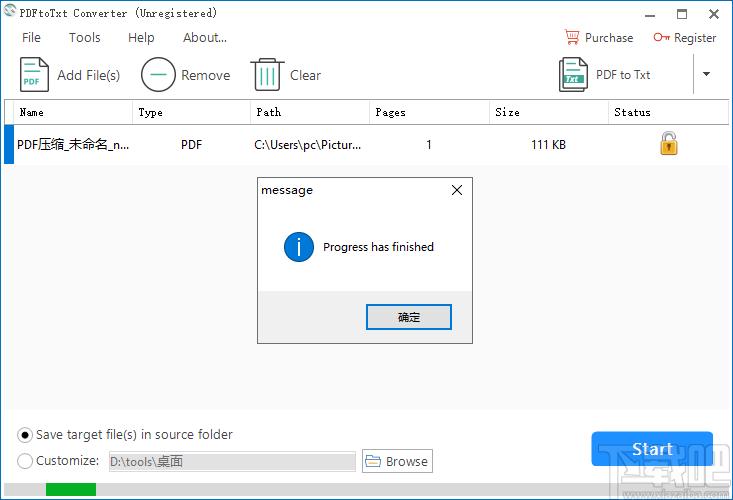
Task: Click the Clear trash bin icon
Action: click(267, 74)
